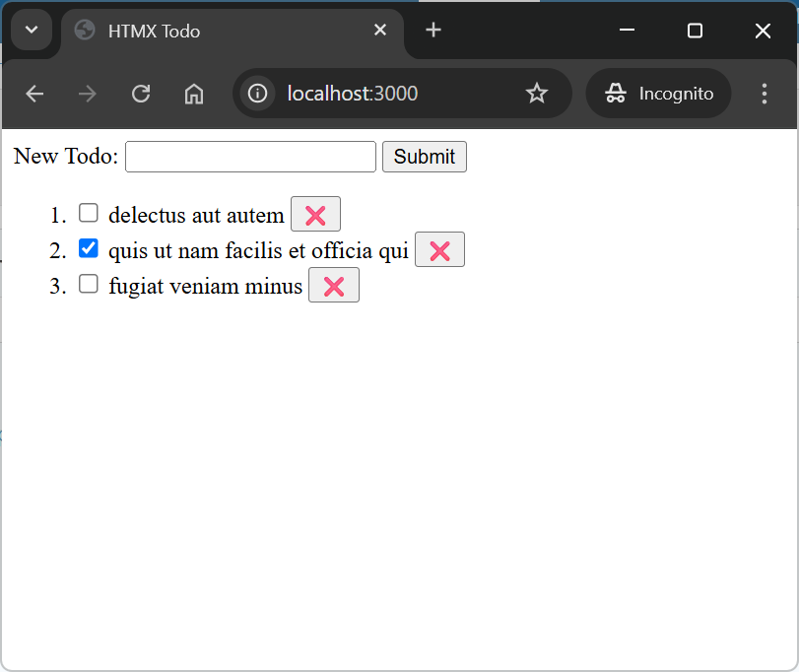This screenshot has height=672, width=799.
Task: Select the HTMX Todo tab
Action: [233, 32]
